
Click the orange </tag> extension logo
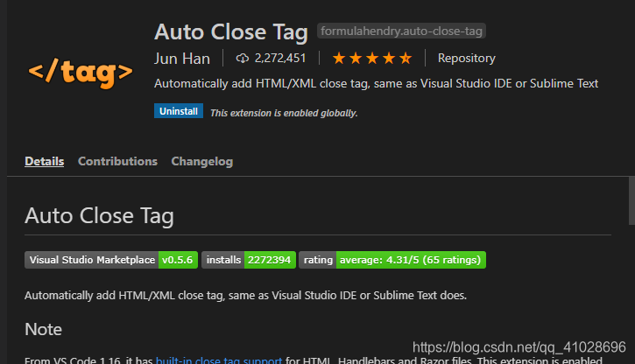point(81,73)
